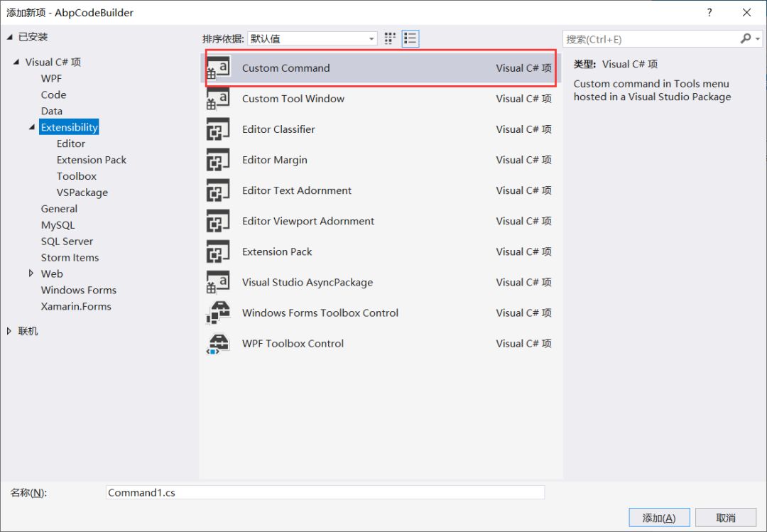
Task: Click the 取消 cancel button
Action: [726, 518]
